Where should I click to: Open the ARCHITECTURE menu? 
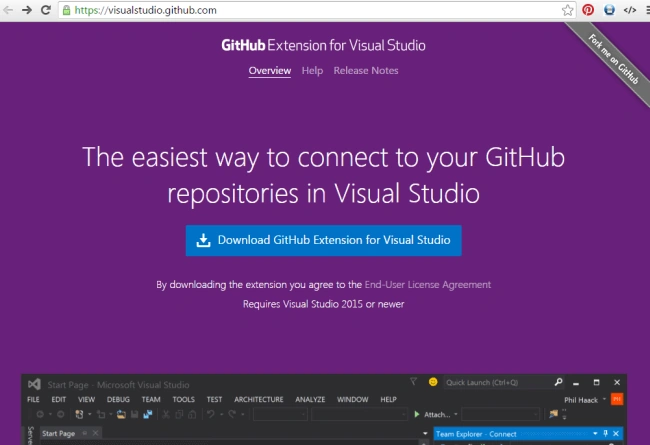point(259,399)
